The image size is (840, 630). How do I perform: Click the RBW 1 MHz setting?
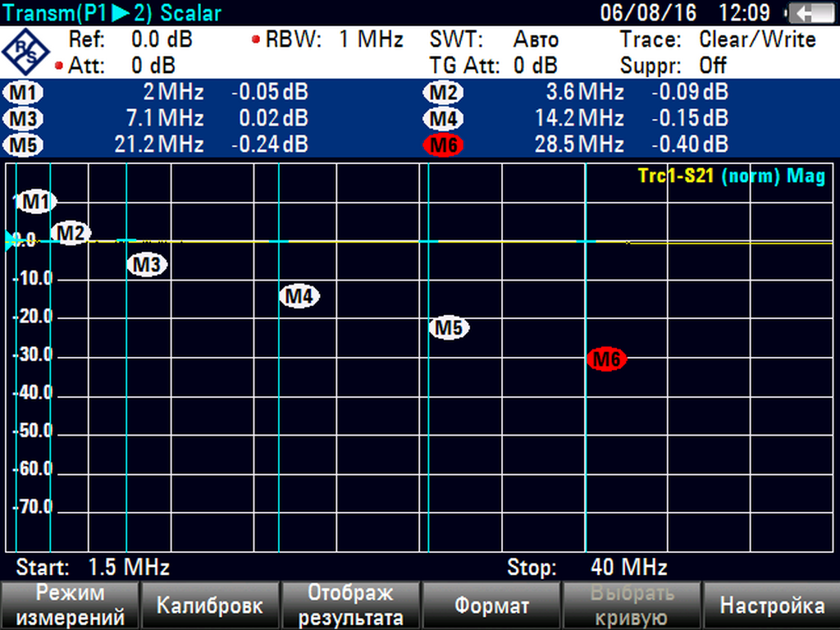[x=328, y=39]
